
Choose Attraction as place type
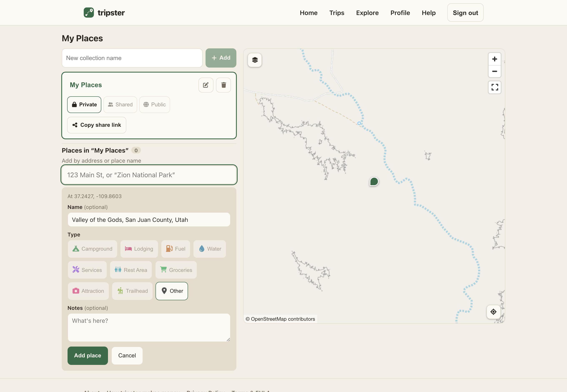pos(88,291)
